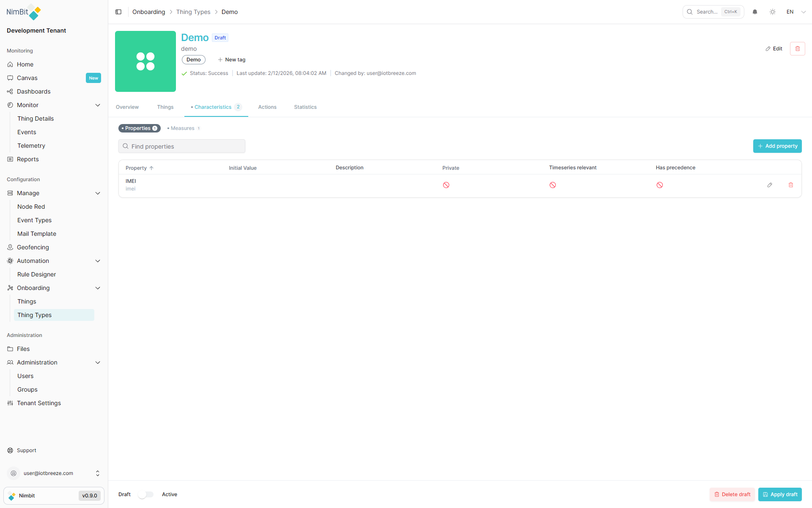Click red trash icon next to Edit
The height and width of the screenshot is (508, 812).
[797, 49]
